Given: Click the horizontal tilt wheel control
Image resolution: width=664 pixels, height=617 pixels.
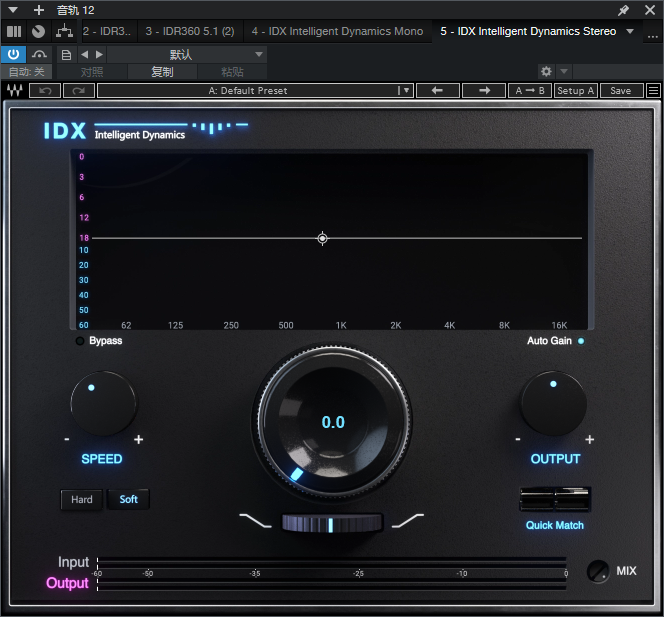Looking at the screenshot, I should pyautogui.click(x=332, y=523).
